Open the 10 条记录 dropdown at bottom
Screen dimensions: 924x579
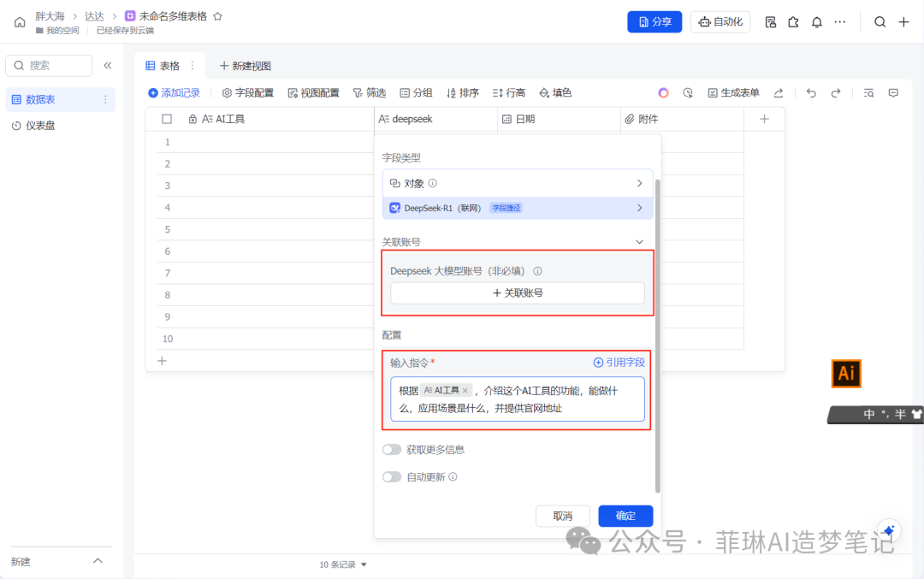(343, 564)
